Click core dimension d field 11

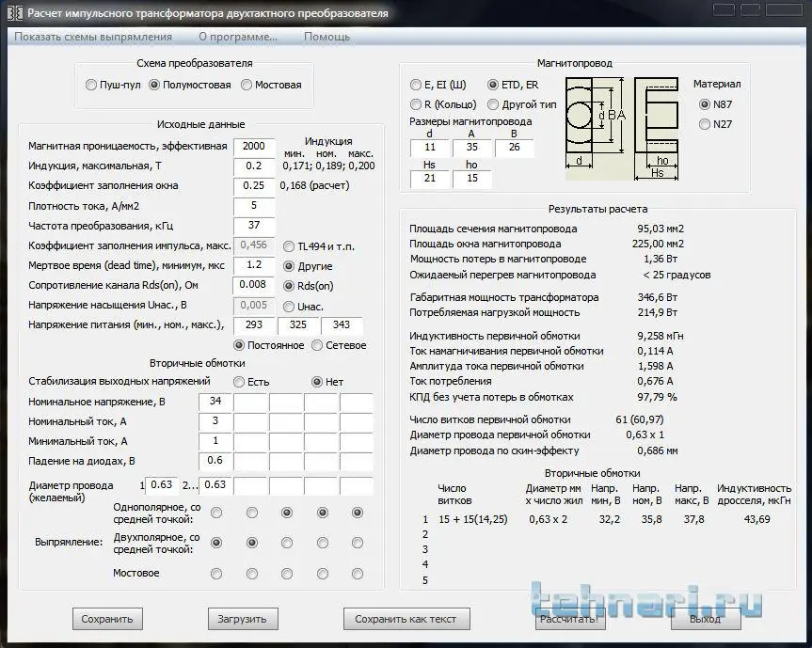click(430, 148)
